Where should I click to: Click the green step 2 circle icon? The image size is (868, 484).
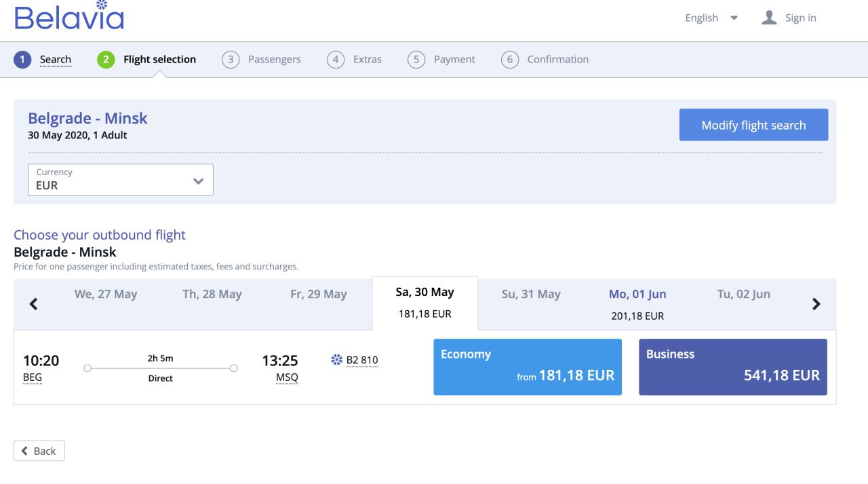[106, 60]
